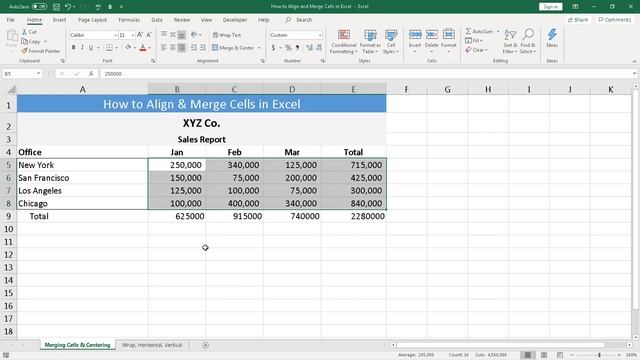The image size is (640, 360).
Task: Click the Save icon in title bar
Action: 56,7
